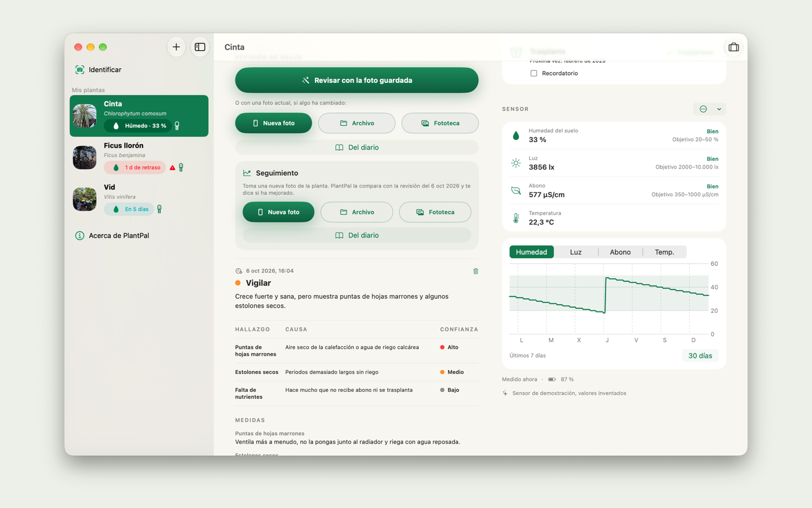This screenshot has width=812, height=508.
Task: Click Archivo button below Revisar button
Action: pos(357,123)
